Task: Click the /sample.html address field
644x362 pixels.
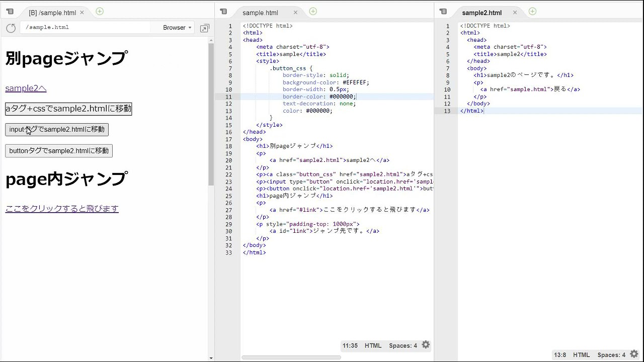Action: pos(86,28)
